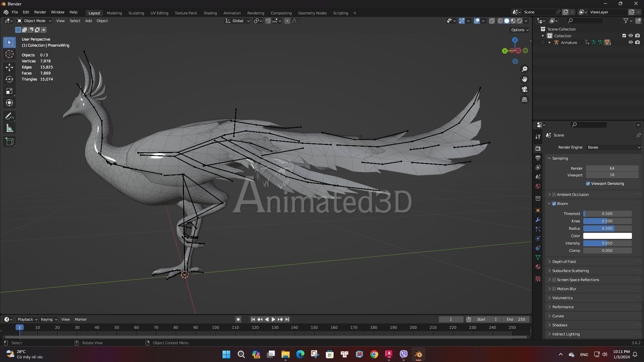Open the Modifier wrench properties tab
The image size is (644, 362).
tap(538, 220)
